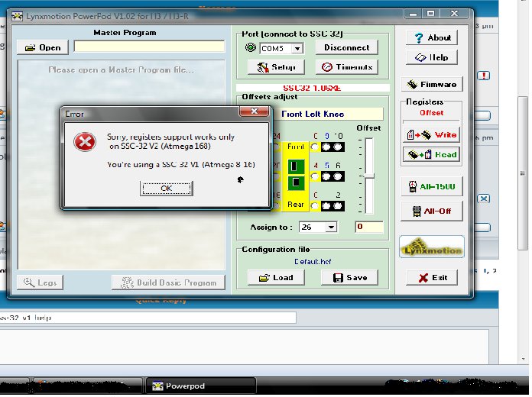Image resolution: width=532 pixels, height=397 pixels.
Task: Select the front-row servo radio under 9
Action: click(x=326, y=147)
